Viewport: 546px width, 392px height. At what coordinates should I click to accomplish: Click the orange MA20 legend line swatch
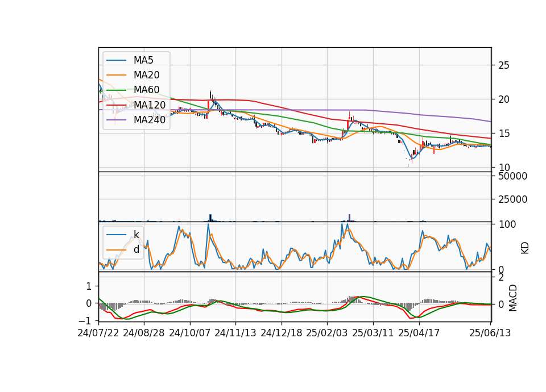[x=116, y=75]
